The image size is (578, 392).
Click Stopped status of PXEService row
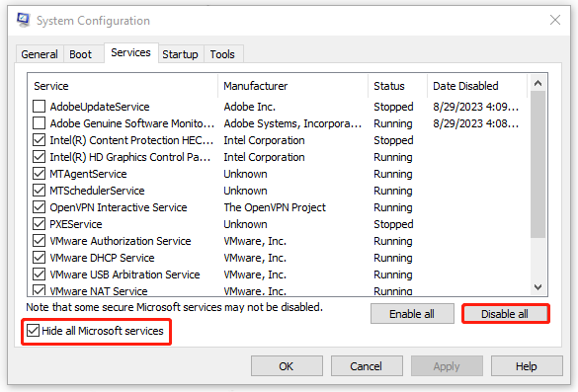tap(393, 224)
